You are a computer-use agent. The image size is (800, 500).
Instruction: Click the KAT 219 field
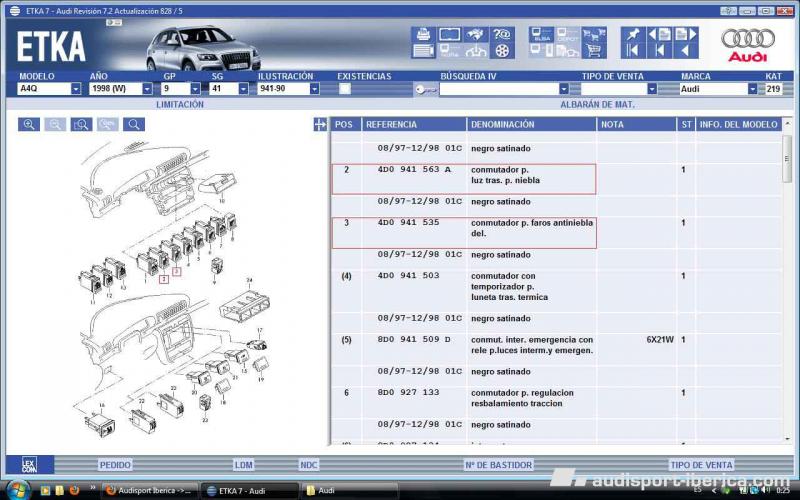click(x=773, y=89)
